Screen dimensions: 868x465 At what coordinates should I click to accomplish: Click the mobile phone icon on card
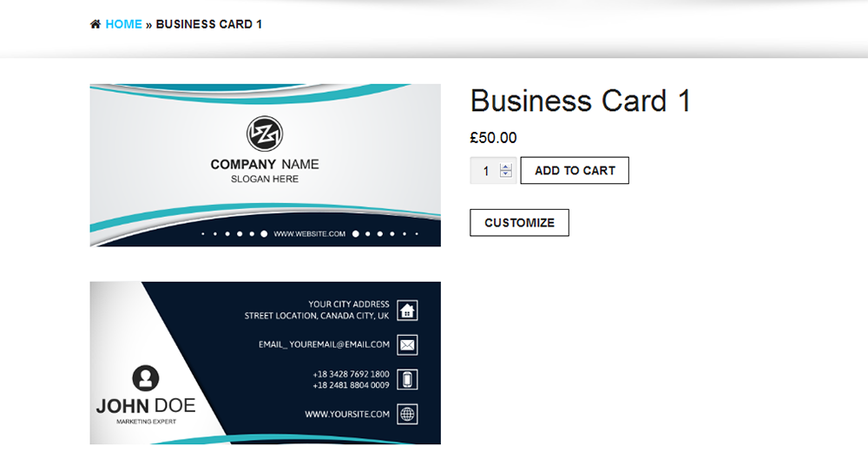[x=407, y=380]
